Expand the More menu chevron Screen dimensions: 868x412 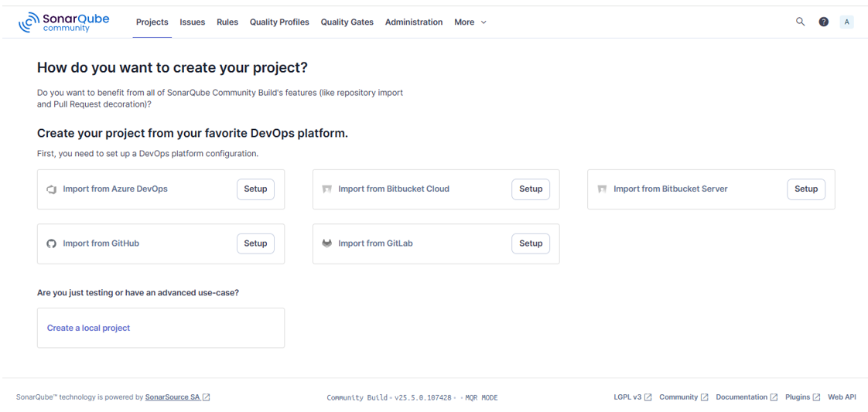pos(484,22)
